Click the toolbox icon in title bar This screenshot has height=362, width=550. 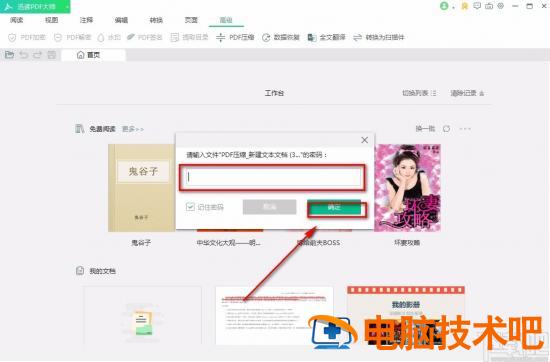[489, 6]
